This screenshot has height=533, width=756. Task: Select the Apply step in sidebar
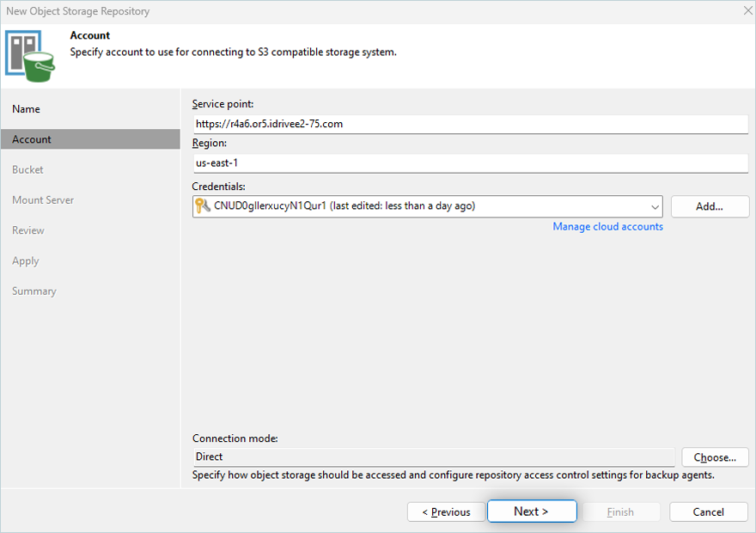(x=26, y=260)
